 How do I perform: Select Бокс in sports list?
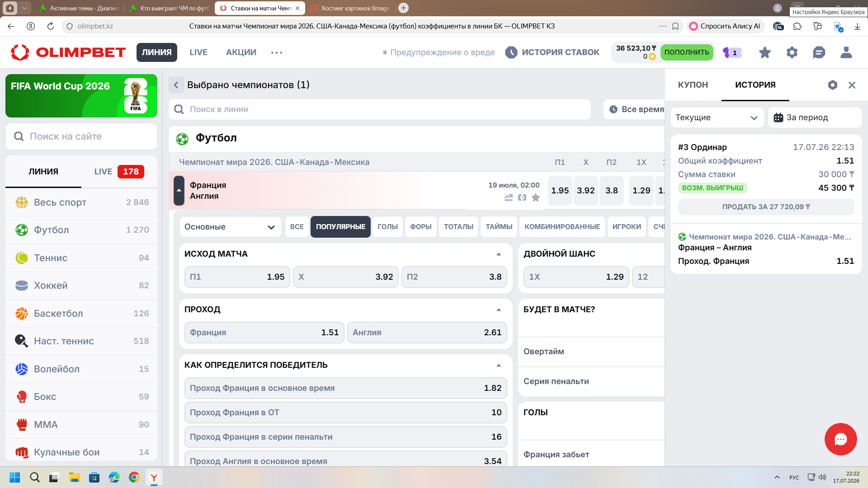(81, 397)
